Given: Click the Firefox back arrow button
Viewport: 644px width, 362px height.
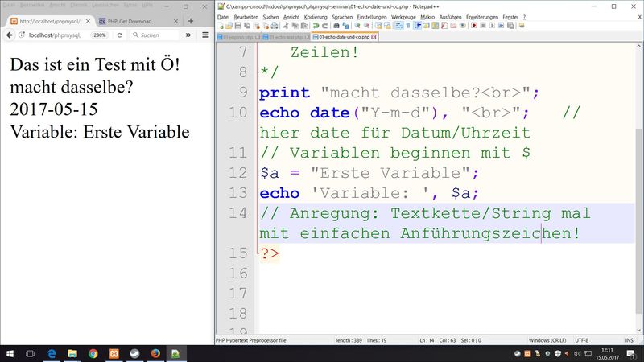Looking at the screenshot, I should coord(9,35).
